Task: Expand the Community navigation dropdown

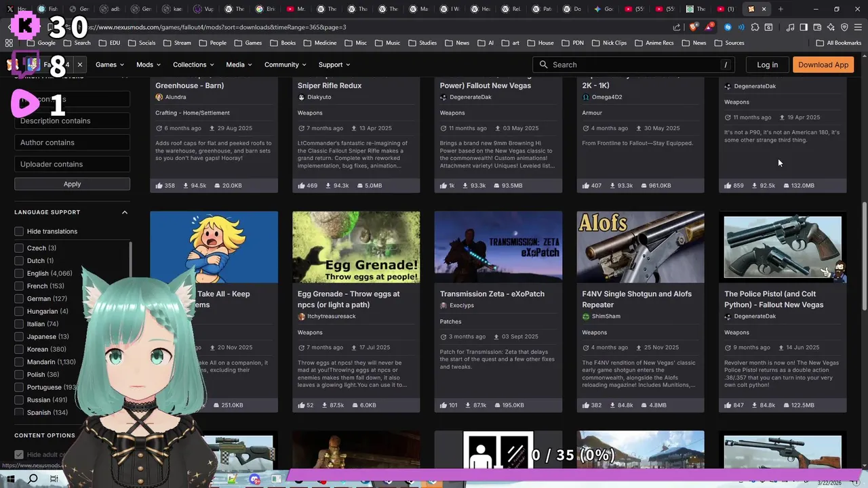Action: [x=285, y=64]
